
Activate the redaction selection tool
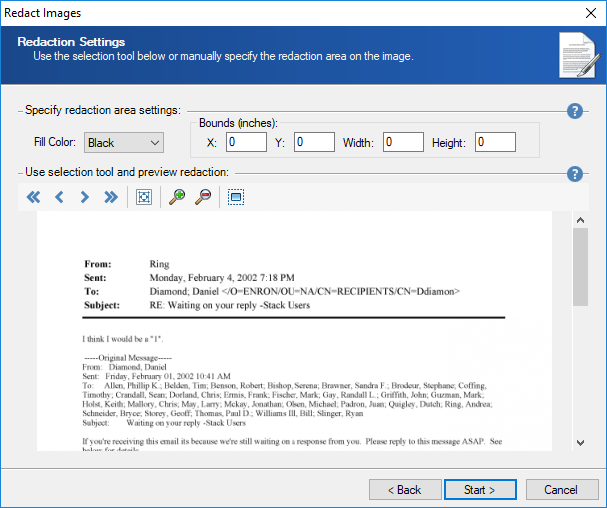(x=236, y=197)
